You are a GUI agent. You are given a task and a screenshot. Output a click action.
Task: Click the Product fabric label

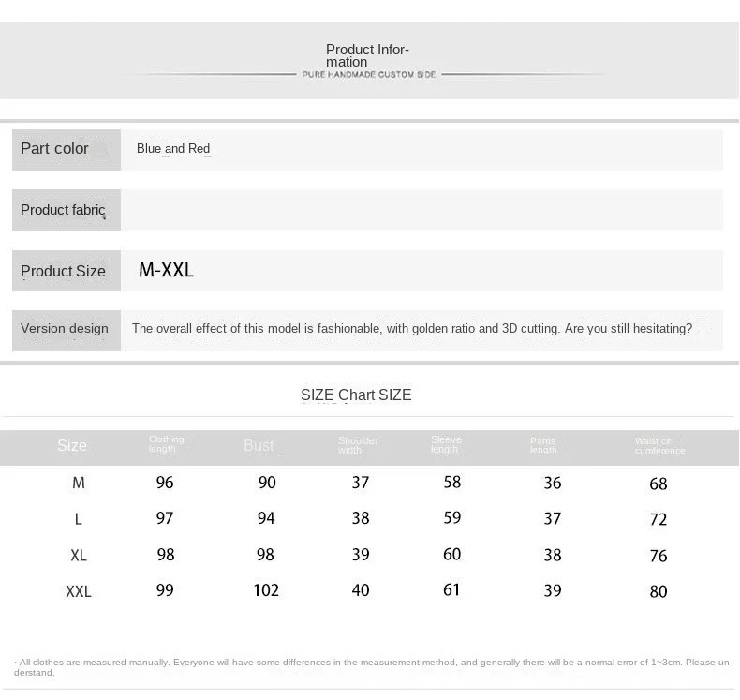tap(63, 210)
